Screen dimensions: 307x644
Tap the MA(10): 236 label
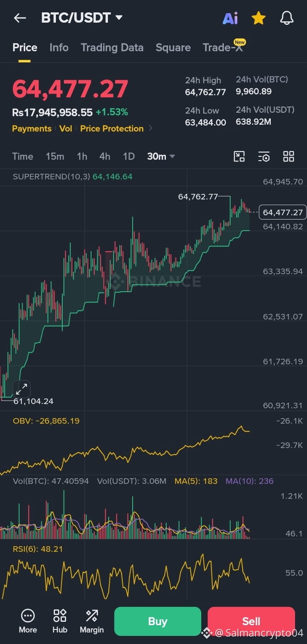(249, 481)
